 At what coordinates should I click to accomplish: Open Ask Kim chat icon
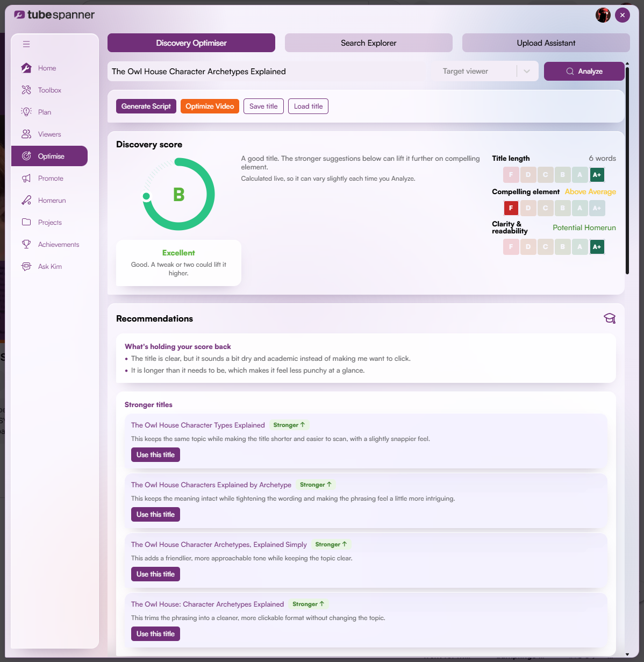[x=26, y=266]
